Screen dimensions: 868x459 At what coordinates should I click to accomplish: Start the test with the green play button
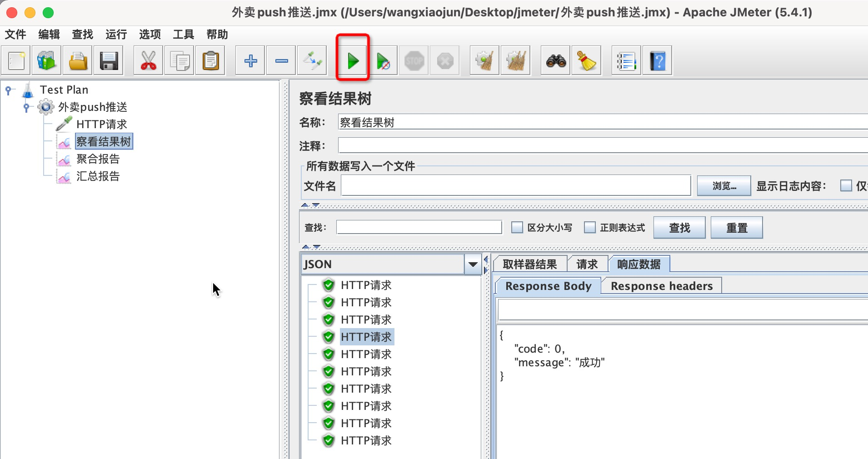click(353, 60)
